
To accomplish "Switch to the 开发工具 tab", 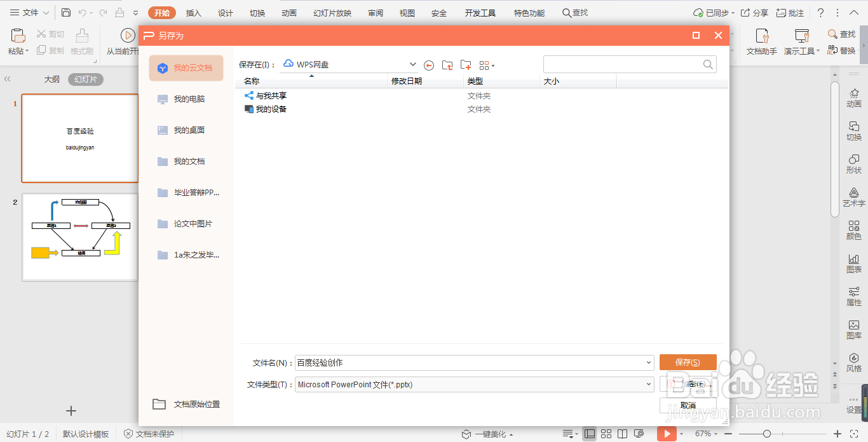I will point(480,13).
